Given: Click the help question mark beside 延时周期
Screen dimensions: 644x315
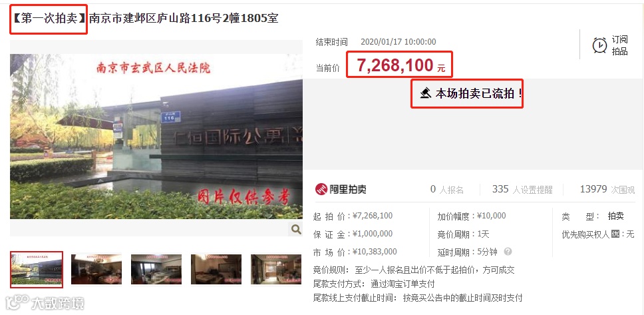Looking at the screenshot, I should [x=508, y=251].
